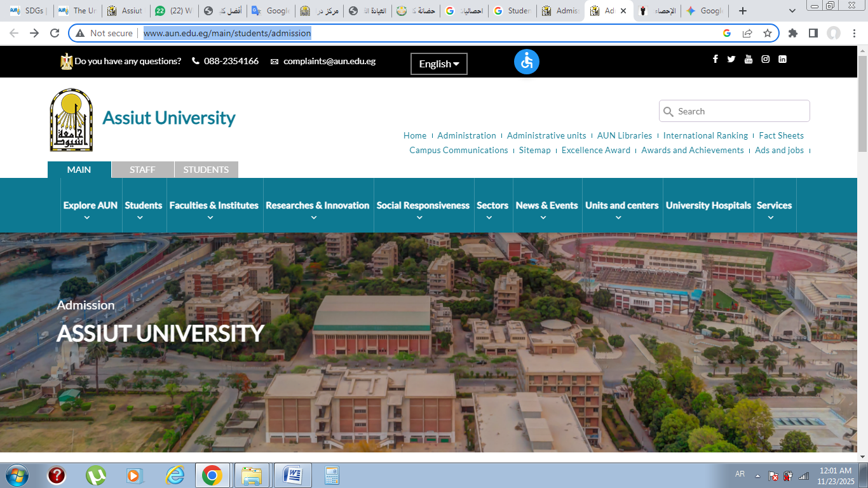Click the browser reload page icon
Viewport: 868px width, 488px height.
click(x=55, y=33)
